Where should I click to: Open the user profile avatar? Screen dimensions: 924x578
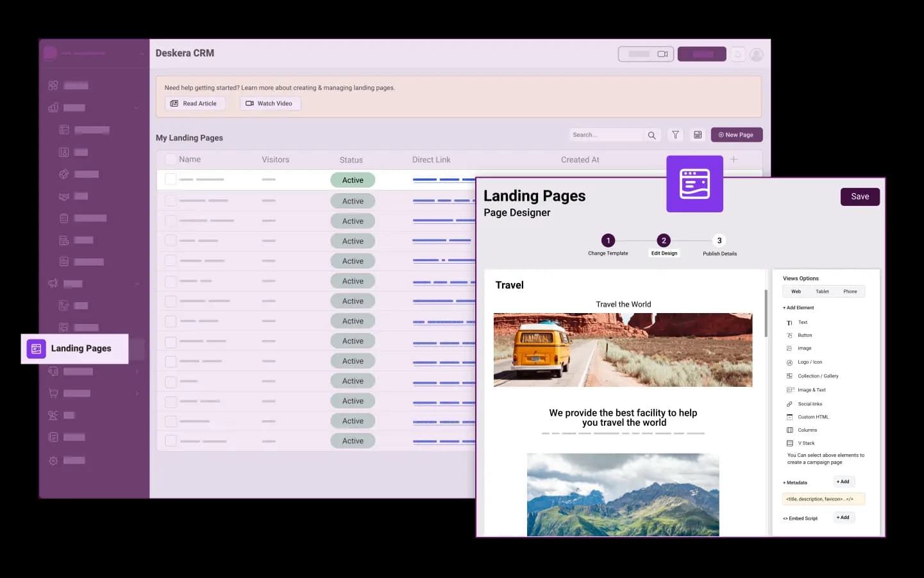757,55
